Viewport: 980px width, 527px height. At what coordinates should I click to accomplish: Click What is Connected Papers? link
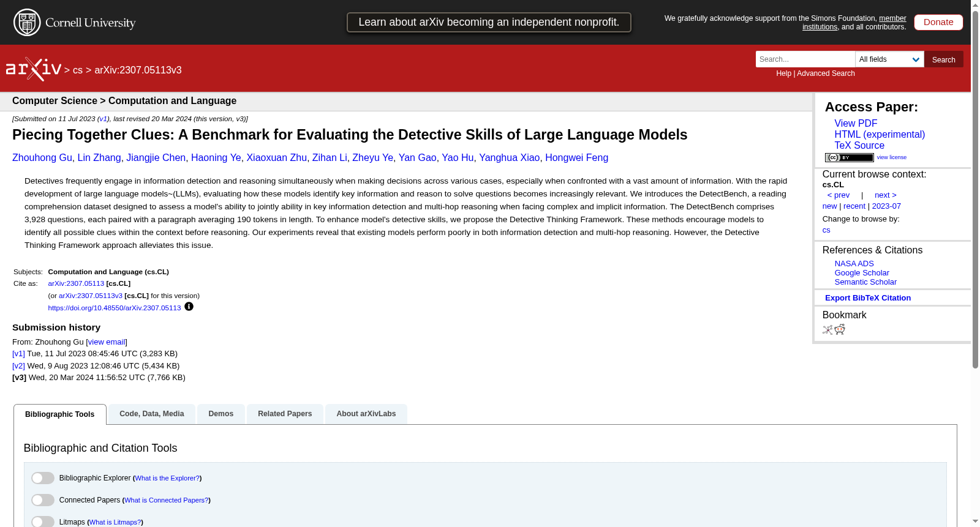coord(167,500)
